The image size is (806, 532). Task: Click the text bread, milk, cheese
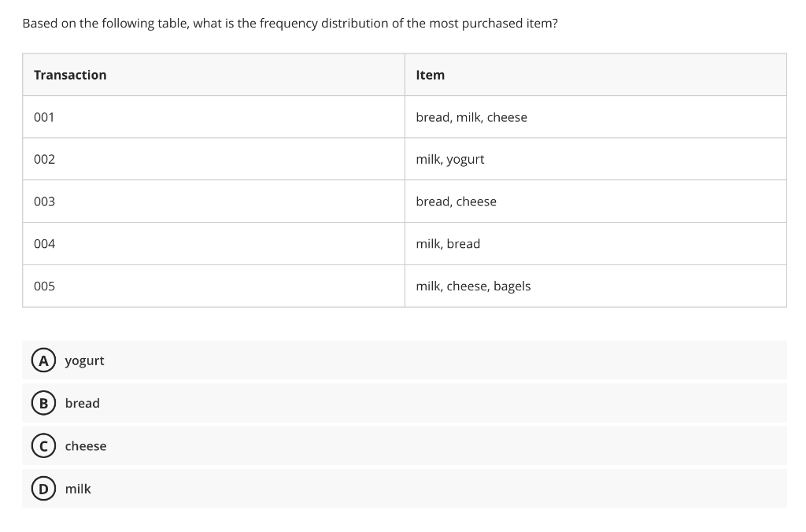(x=471, y=116)
